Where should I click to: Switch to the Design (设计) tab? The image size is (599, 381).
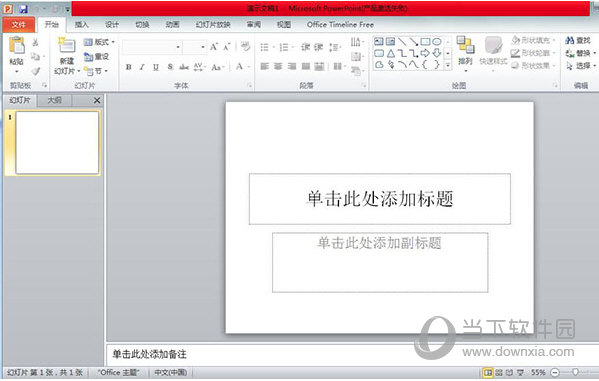112,25
